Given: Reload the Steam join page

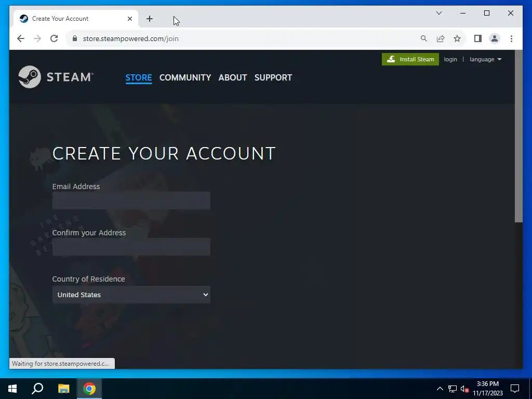Looking at the screenshot, I should (54, 38).
